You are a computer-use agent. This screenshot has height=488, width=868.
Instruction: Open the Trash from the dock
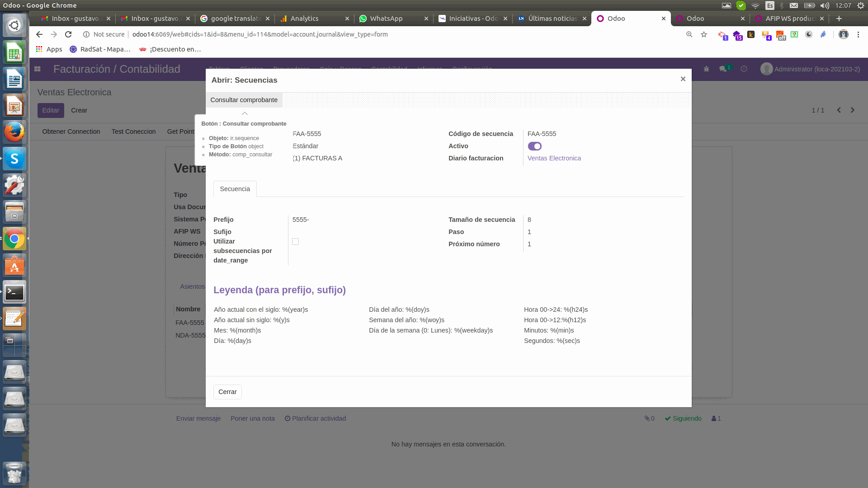pyautogui.click(x=14, y=473)
